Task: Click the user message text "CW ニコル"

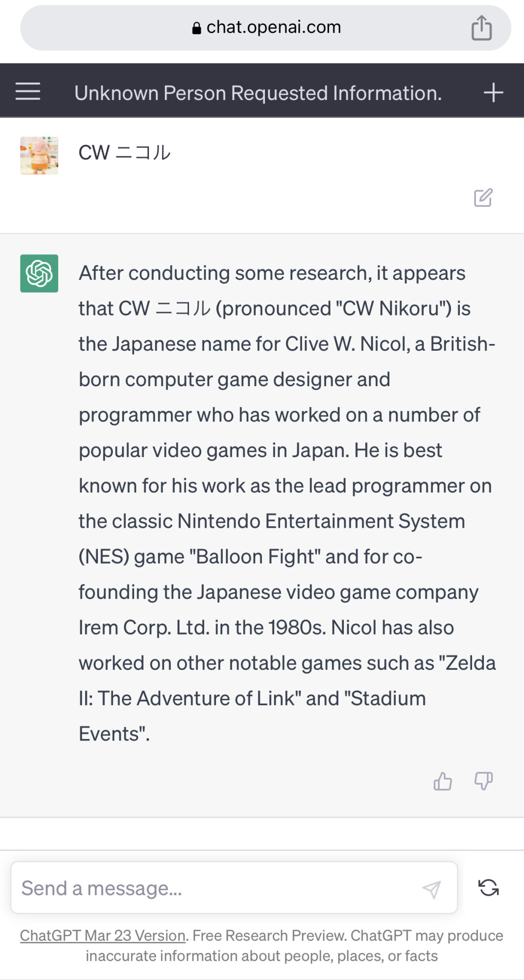Action: click(x=124, y=153)
